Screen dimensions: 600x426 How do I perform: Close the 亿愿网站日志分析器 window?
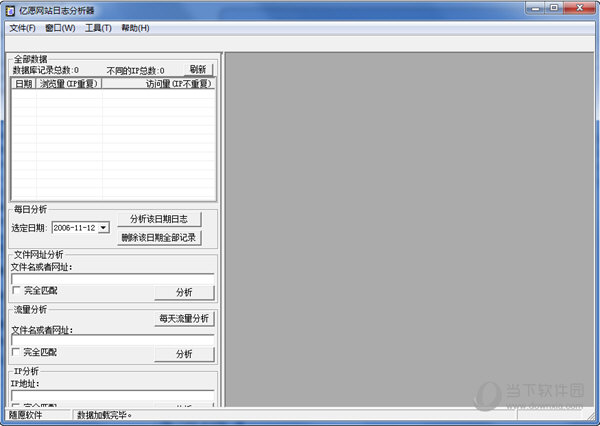click(x=579, y=8)
